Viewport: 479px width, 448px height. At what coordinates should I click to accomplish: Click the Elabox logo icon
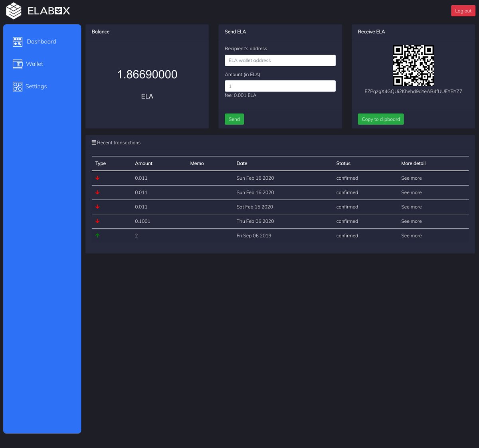coord(13,10)
